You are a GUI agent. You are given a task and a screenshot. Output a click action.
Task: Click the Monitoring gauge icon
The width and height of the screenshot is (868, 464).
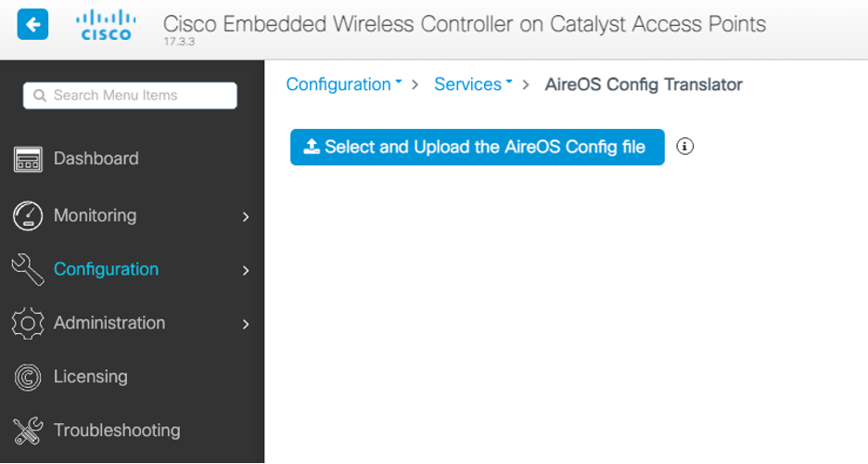28,215
